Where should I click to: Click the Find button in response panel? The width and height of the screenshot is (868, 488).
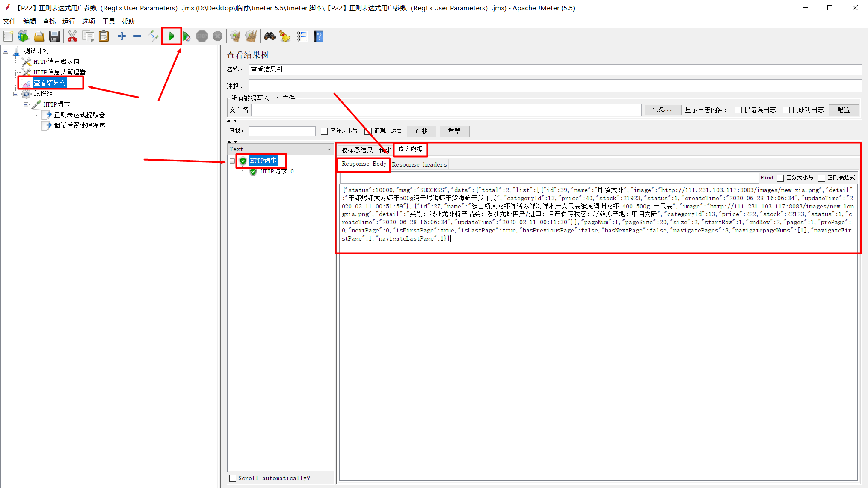(767, 178)
